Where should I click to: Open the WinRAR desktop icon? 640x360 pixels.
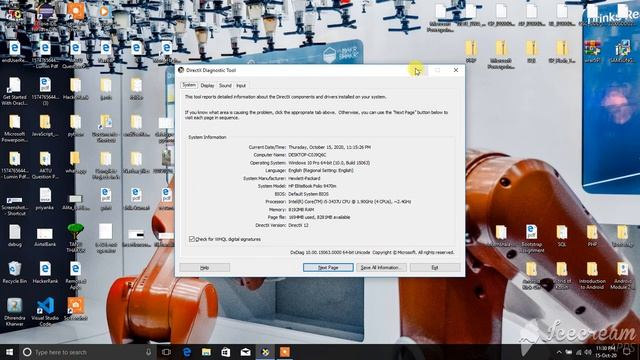pyautogui.click(x=592, y=51)
